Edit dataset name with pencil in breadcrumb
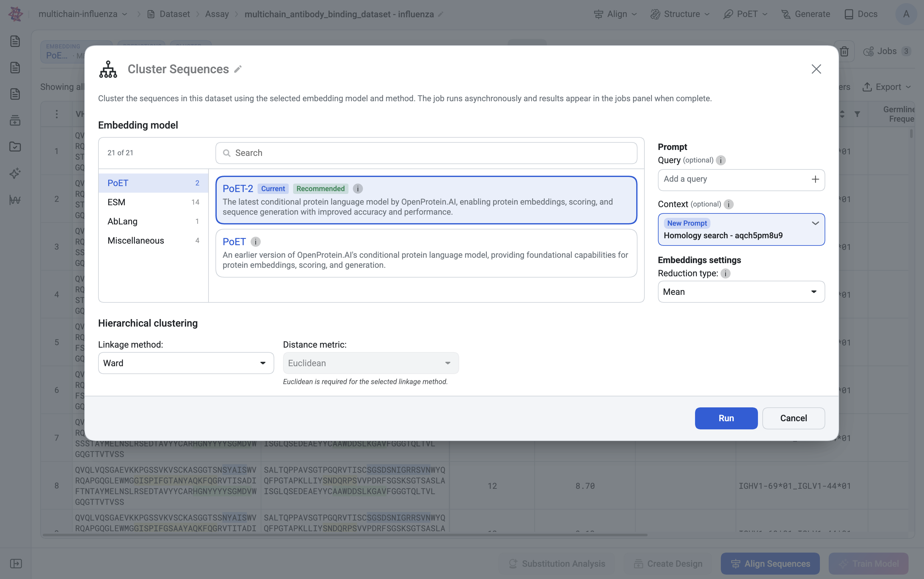This screenshot has width=924, height=579. pos(441,14)
